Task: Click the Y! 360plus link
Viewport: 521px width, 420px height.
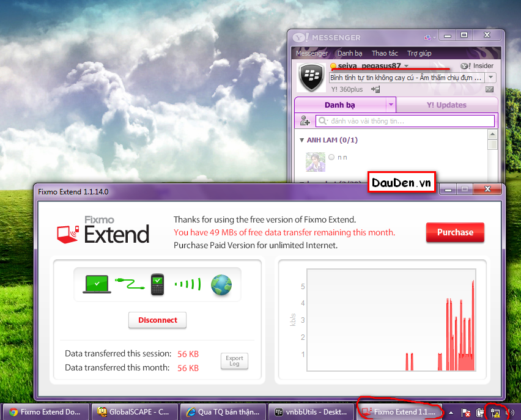Action: point(347,89)
